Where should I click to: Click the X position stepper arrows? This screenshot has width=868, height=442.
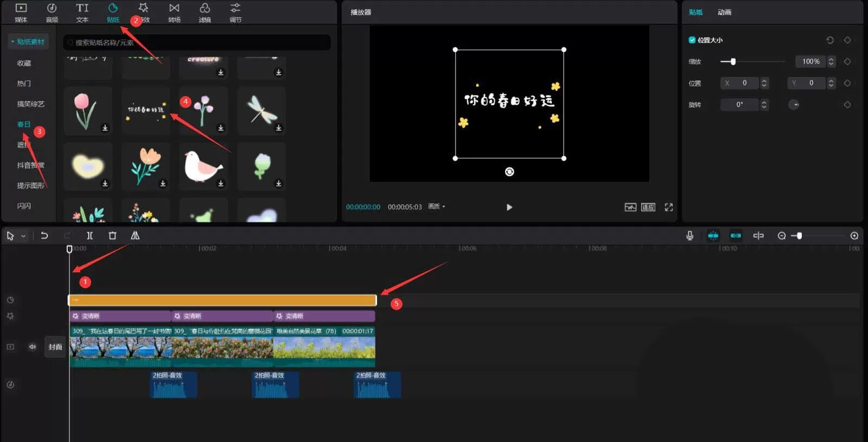pyautogui.click(x=764, y=83)
